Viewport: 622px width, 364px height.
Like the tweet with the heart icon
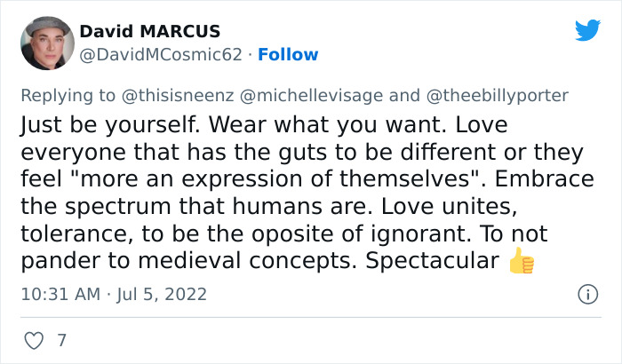(x=32, y=339)
